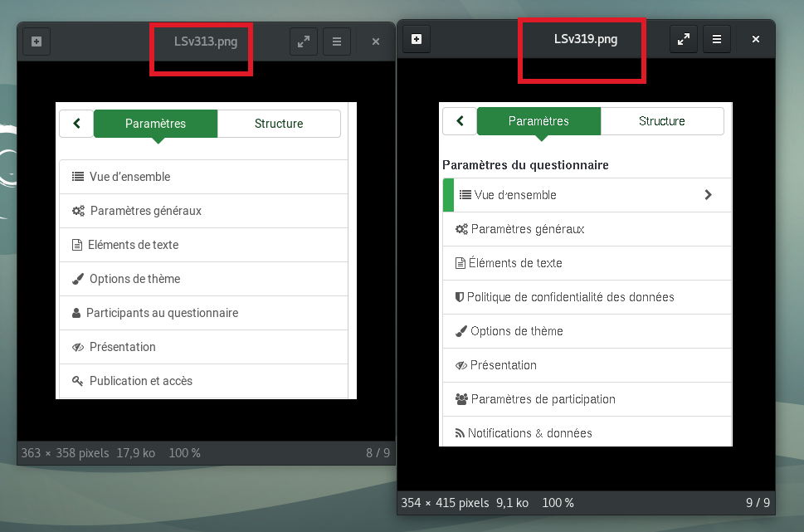Image resolution: width=804 pixels, height=532 pixels.
Task: Click the 9 / 9 image counter
Action: (x=758, y=503)
